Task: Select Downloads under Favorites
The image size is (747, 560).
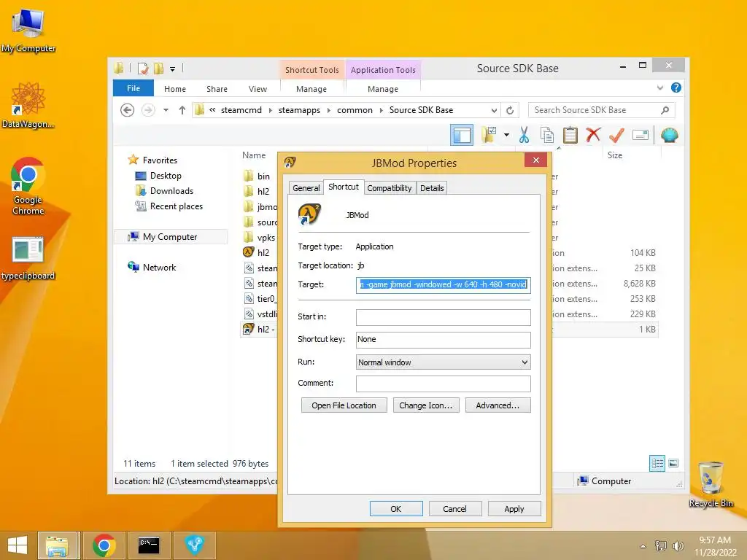Action: (x=171, y=191)
